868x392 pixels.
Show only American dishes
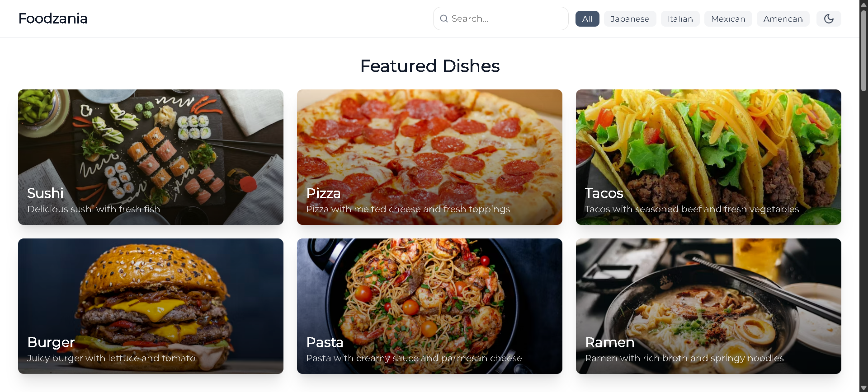point(783,19)
